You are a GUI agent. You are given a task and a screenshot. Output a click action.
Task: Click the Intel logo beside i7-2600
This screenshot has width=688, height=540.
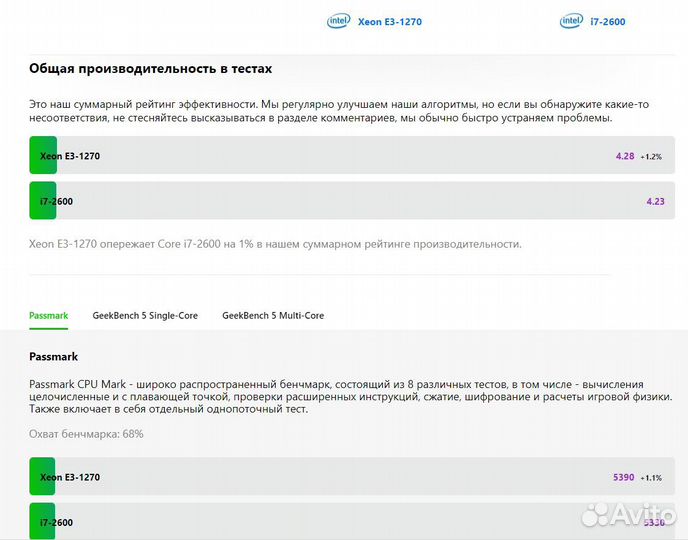[571, 20]
